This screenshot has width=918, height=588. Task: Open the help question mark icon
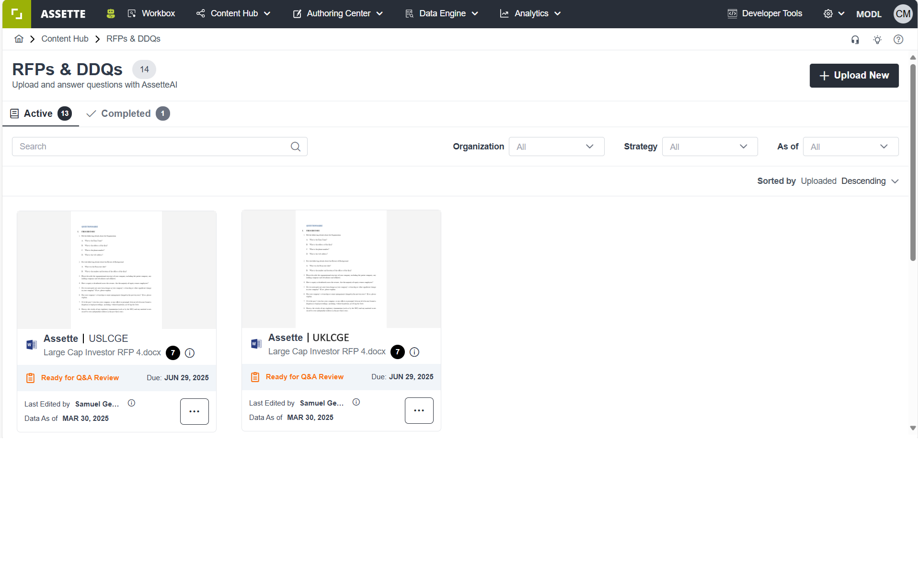click(x=898, y=40)
